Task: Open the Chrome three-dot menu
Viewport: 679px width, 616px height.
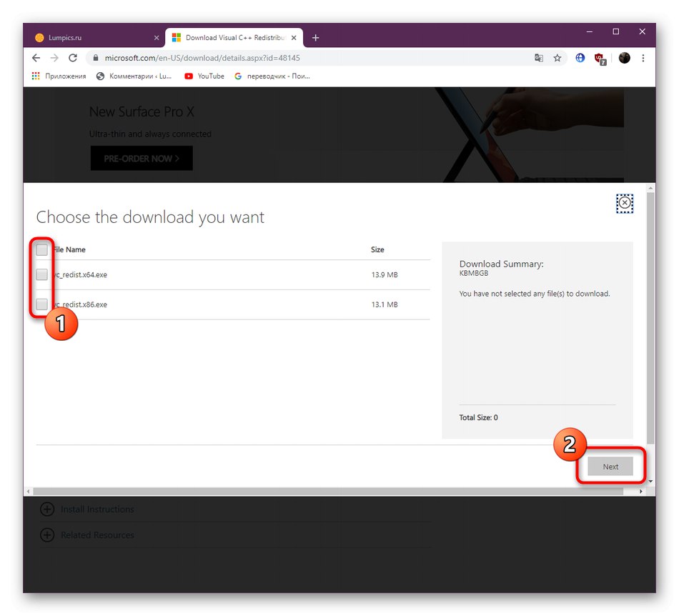Action: [x=643, y=58]
